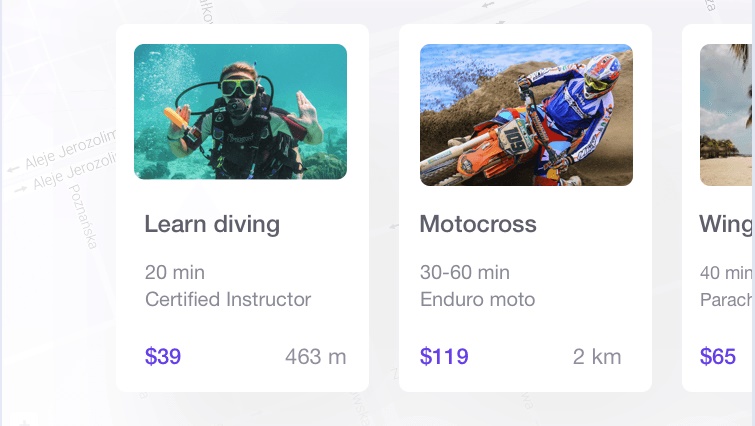Open the Learn diving photo

click(240, 112)
